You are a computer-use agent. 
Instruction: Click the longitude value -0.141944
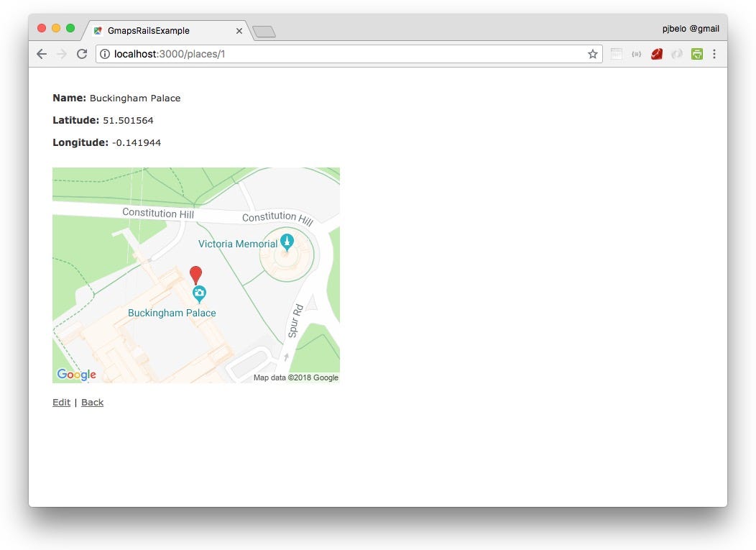(x=137, y=142)
